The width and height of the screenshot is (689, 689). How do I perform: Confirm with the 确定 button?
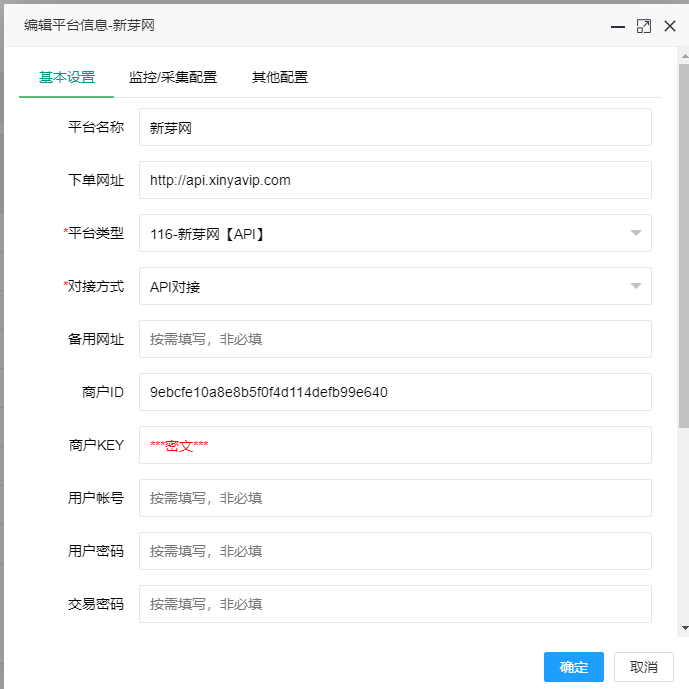573,667
